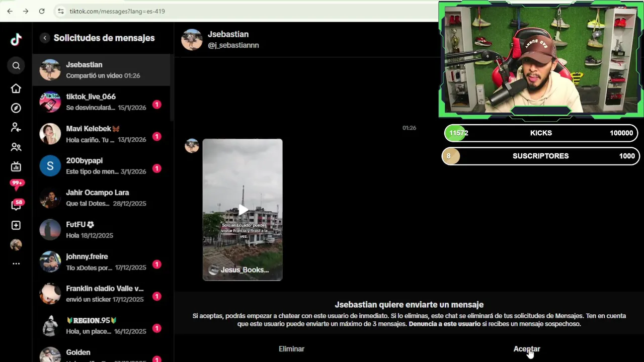Viewport: 644px width, 362px height.
Task: Click Mavi Kelebek profile avatar
Action: (50, 134)
